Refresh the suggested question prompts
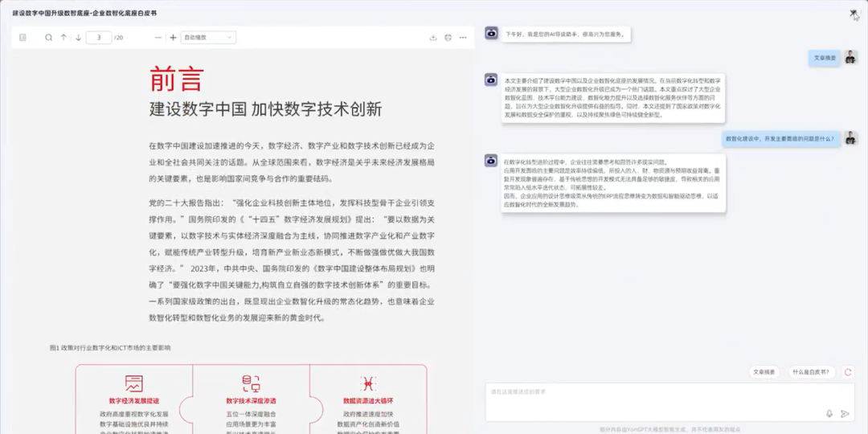The width and height of the screenshot is (868, 434). (x=847, y=372)
